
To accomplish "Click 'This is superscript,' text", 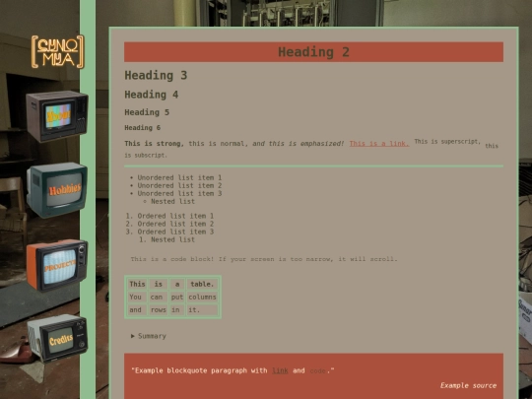I will tap(447, 142).
